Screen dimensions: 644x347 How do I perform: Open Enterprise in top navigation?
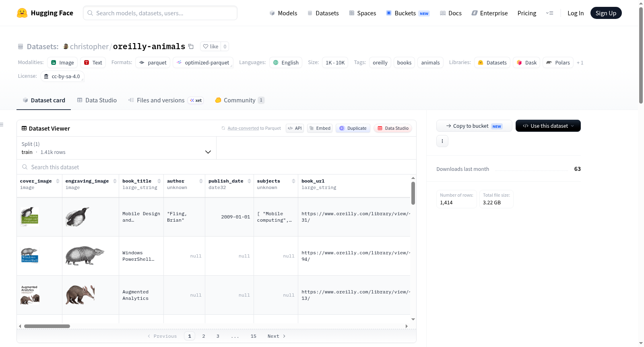point(489,13)
